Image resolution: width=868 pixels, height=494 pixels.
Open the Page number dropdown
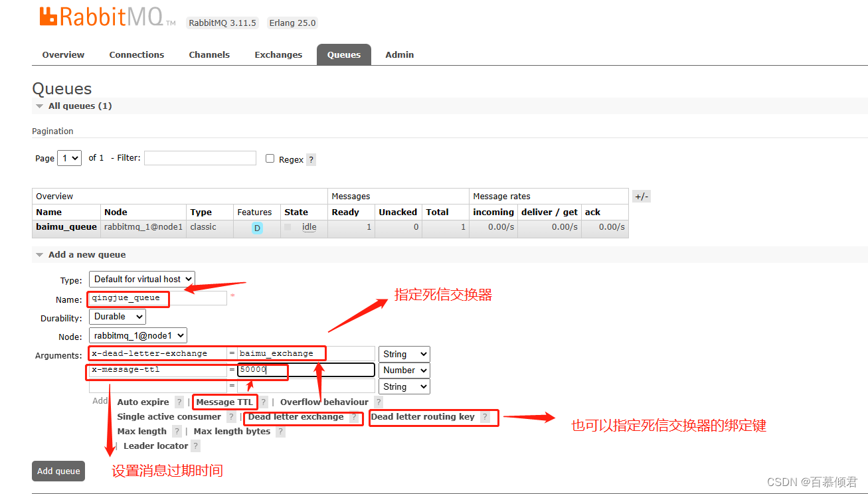pyautogui.click(x=69, y=158)
